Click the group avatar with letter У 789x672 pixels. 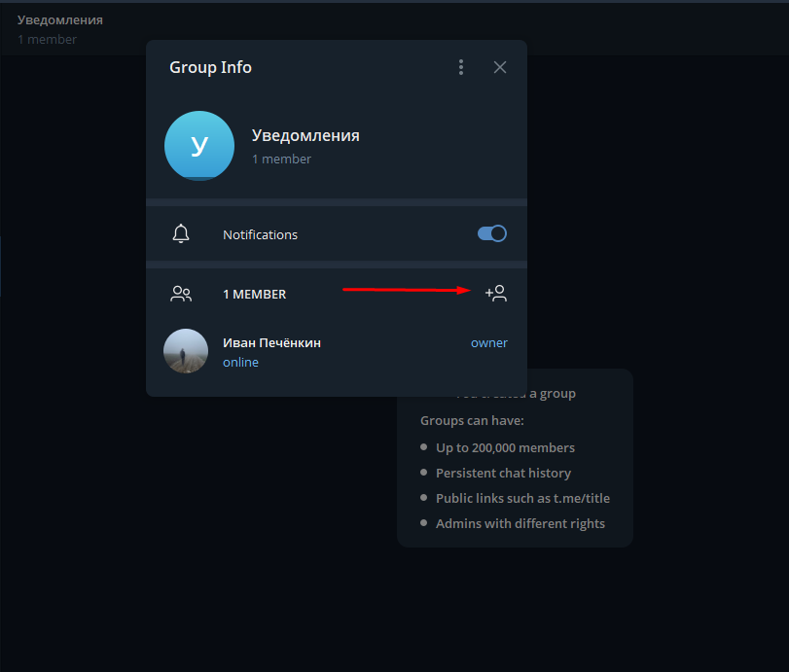point(199,146)
